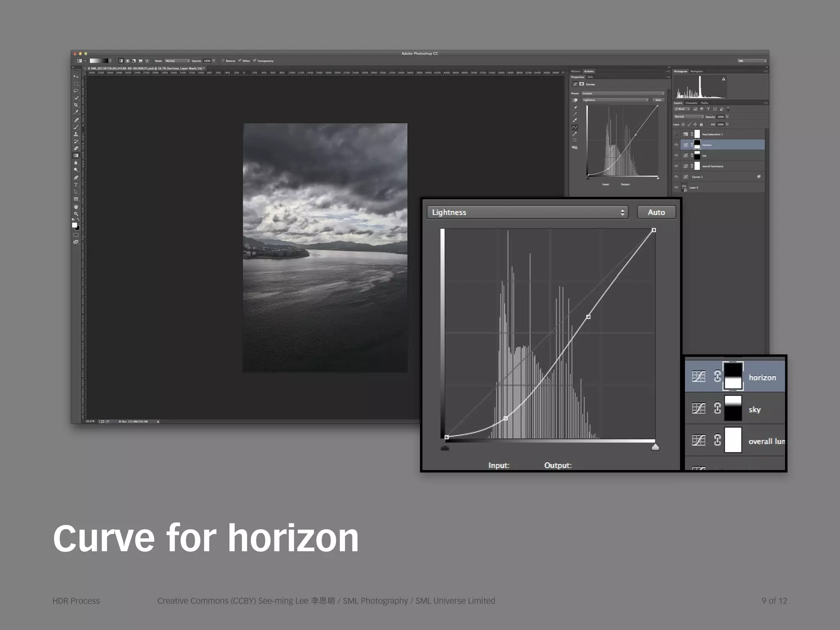Screen dimensions: 840x630
Task: Select the Healing Brush tool
Action: click(x=76, y=120)
